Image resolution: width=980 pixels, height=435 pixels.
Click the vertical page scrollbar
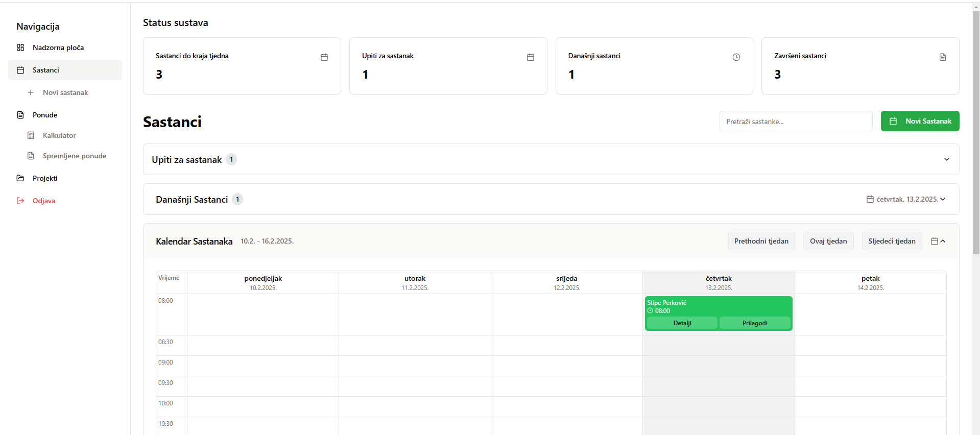(976, 133)
